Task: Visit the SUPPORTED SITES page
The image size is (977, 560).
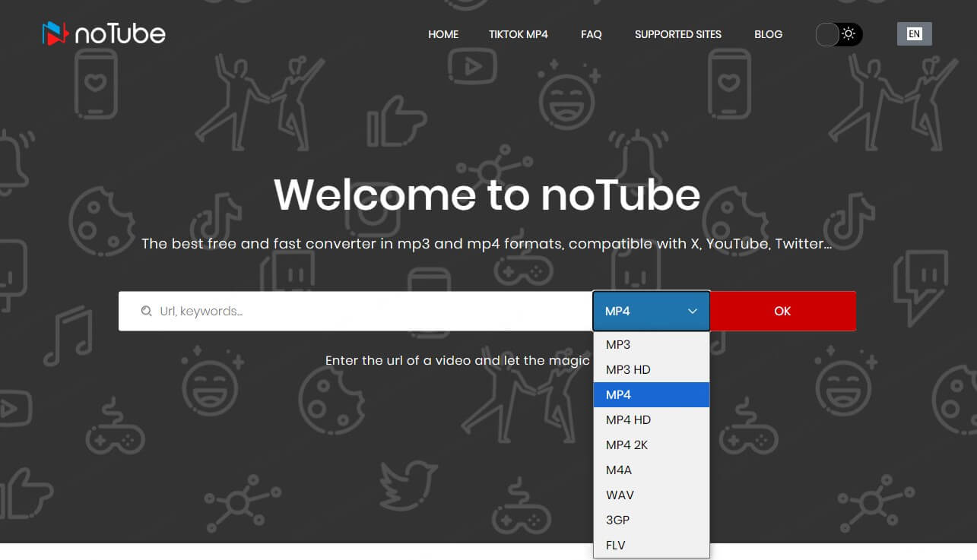Action: (678, 34)
